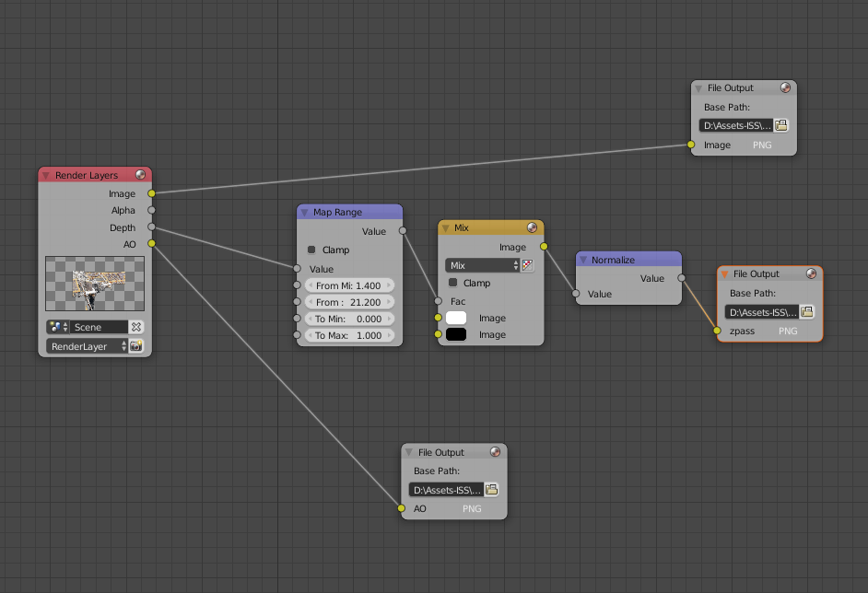Adjust the To Max 1.000 field
The height and width of the screenshot is (593, 868).
[349, 335]
